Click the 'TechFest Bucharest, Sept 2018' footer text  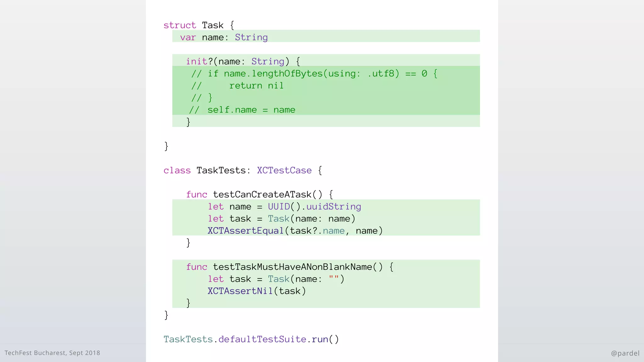[52, 353]
